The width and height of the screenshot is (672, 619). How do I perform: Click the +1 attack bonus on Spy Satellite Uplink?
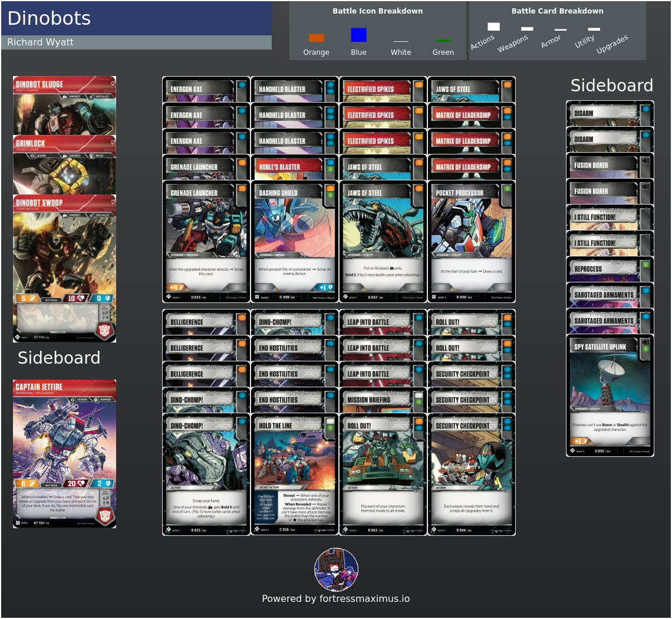click(580, 441)
